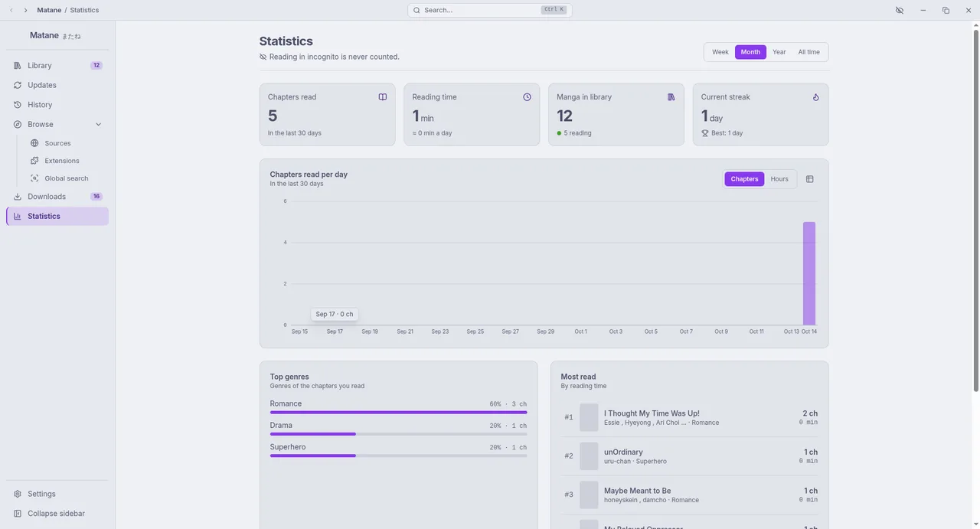Click the trophy icon beside Best: 1 day

click(705, 133)
